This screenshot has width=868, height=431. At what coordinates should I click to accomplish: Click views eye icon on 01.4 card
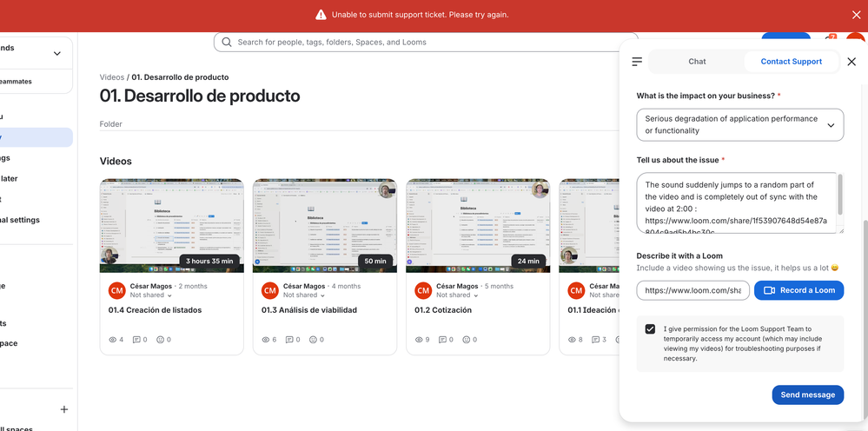(x=112, y=340)
